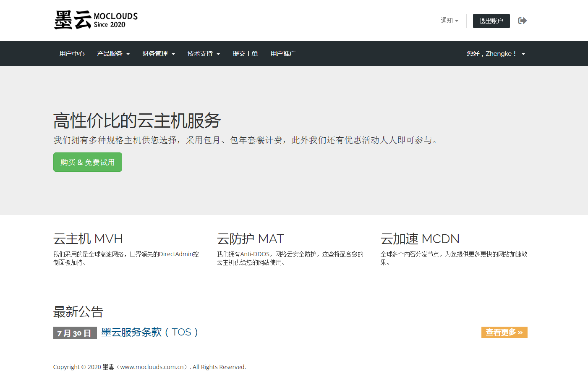This screenshot has width=588, height=380.
Task: Click the orange 查看更多 button
Action: (x=504, y=332)
